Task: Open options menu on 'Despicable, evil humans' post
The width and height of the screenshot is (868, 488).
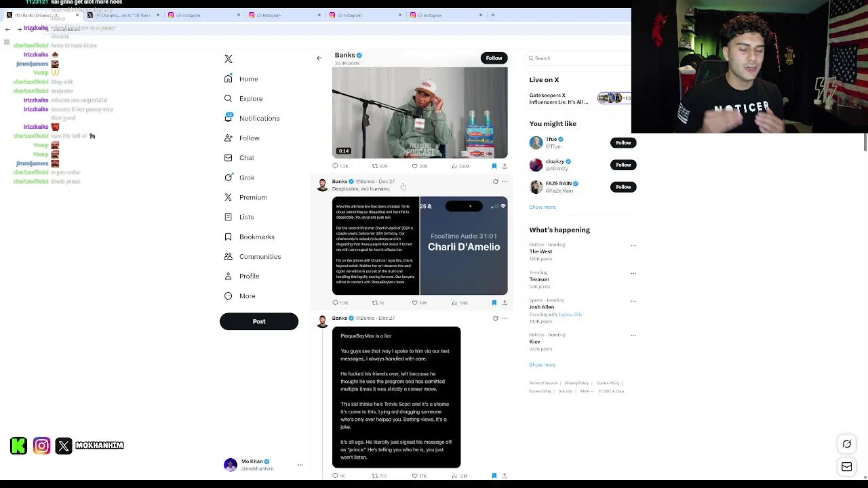Action: [x=505, y=182]
